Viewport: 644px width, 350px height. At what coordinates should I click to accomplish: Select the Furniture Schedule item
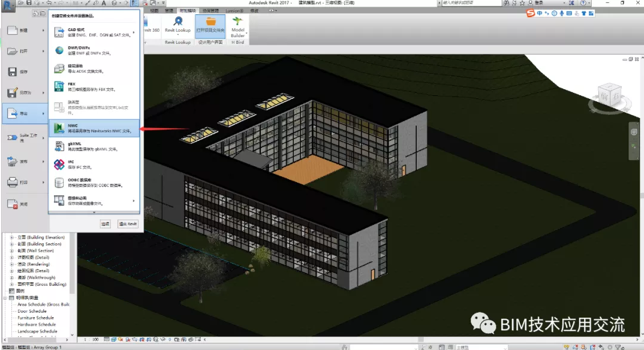[36, 318]
